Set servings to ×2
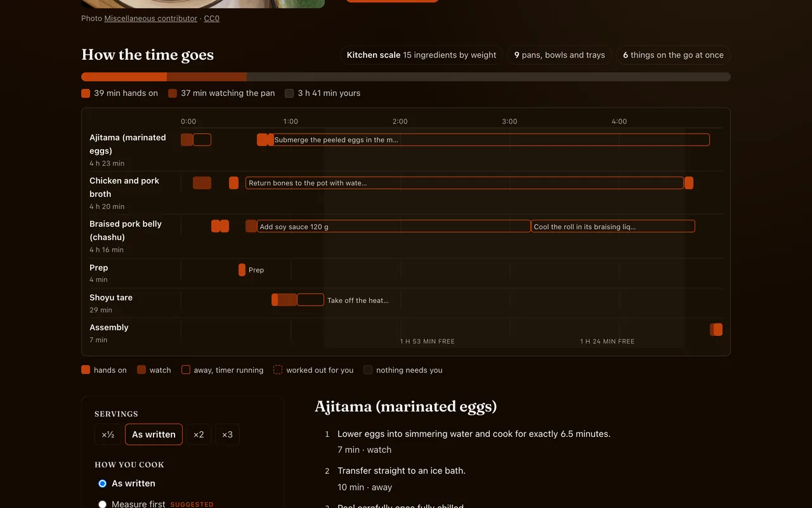 pos(199,434)
